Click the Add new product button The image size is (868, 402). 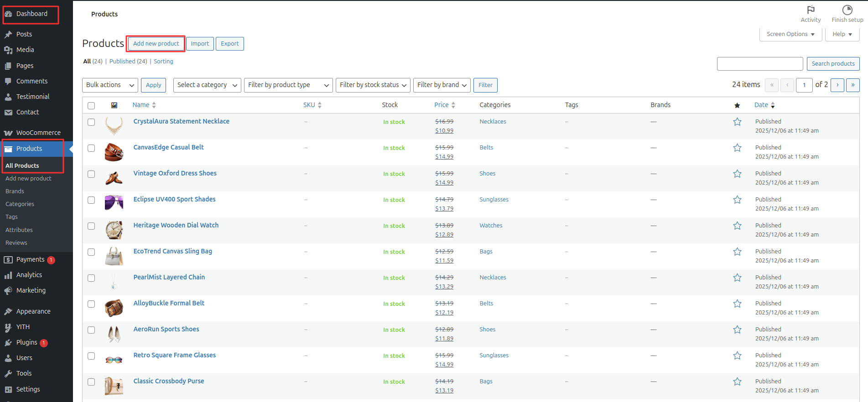(x=156, y=44)
